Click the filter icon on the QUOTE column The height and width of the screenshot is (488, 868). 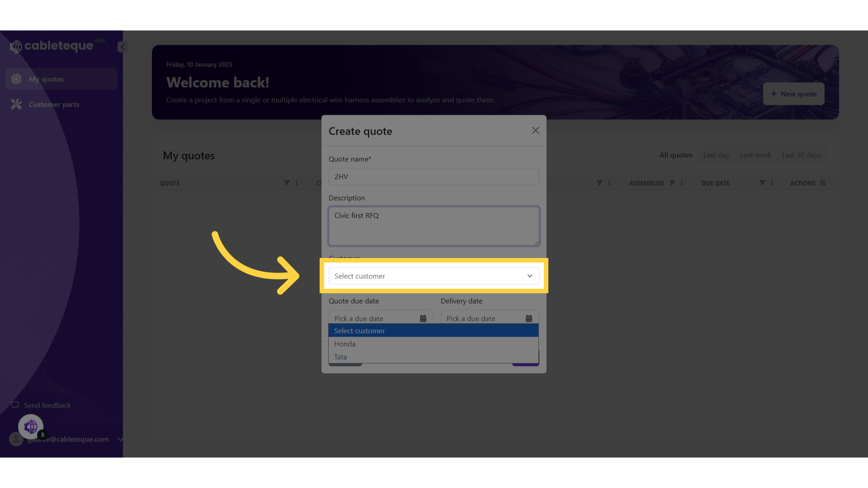coord(287,183)
